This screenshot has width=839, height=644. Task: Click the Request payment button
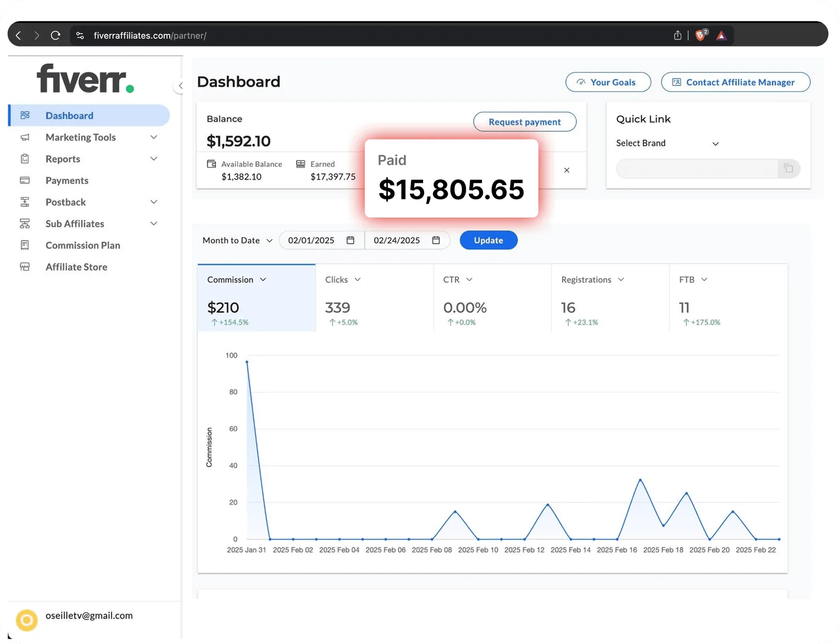(x=525, y=122)
